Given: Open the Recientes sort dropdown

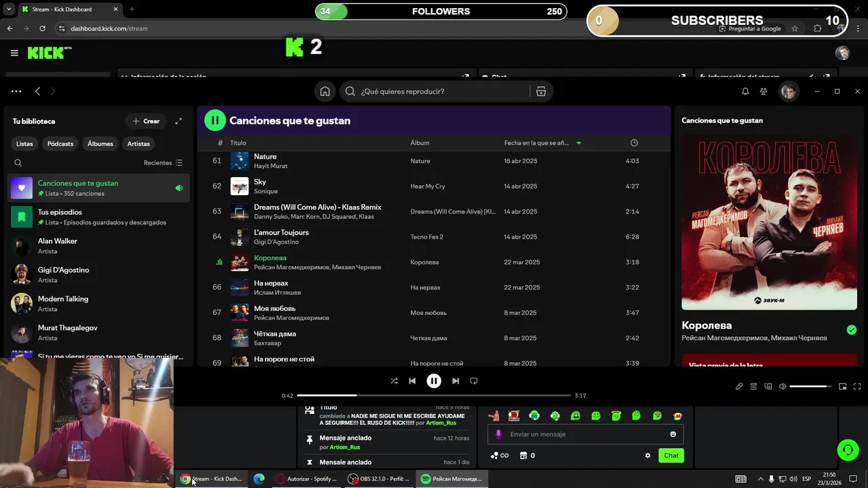Looking at the screenshot, I should click(163, 163).
